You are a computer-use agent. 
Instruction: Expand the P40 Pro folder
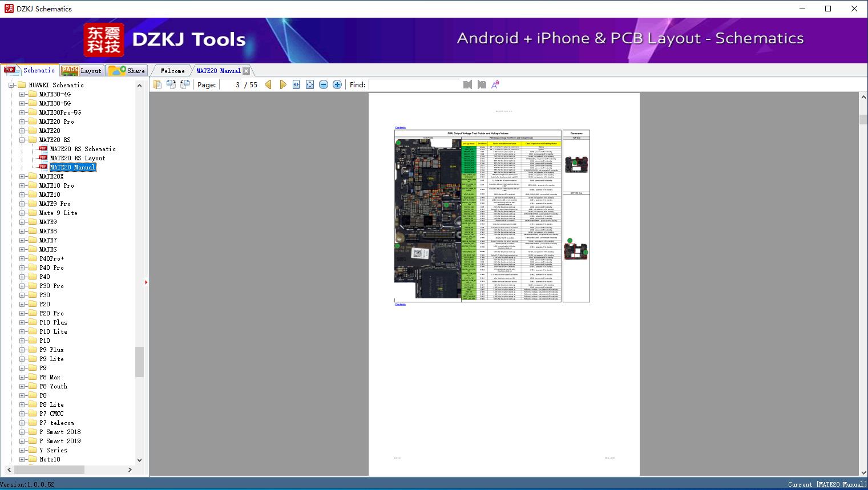[22, 268]
